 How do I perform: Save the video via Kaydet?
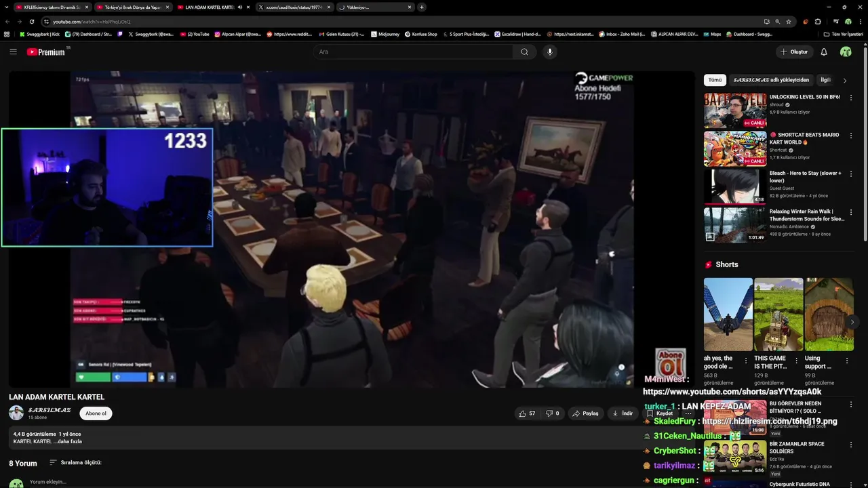pyautogui.click(x=659, y=413)
